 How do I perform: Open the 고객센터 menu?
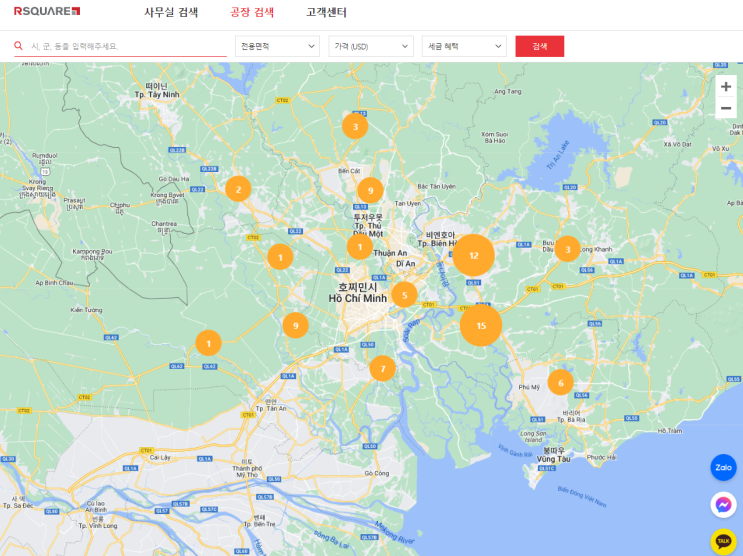326,12
